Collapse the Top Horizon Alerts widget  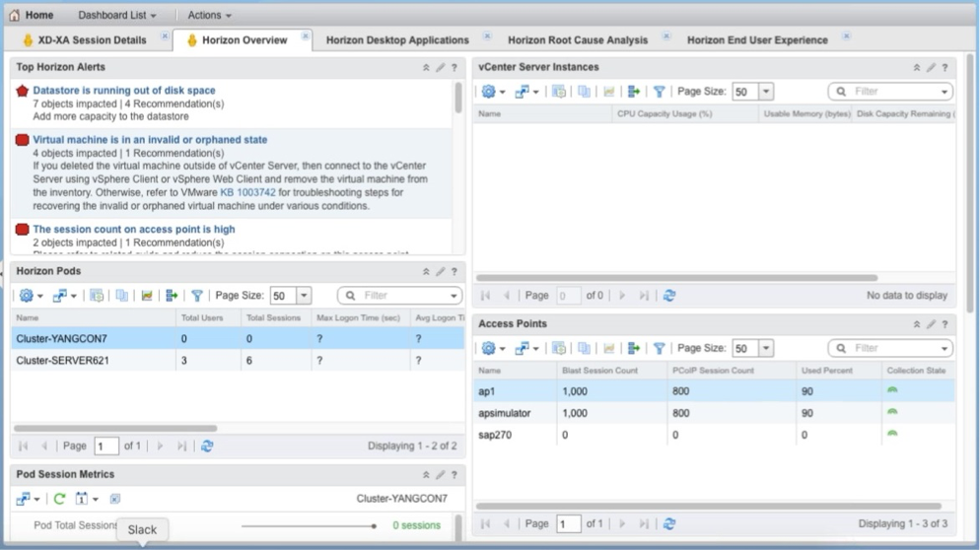click(x=426, y=67)
